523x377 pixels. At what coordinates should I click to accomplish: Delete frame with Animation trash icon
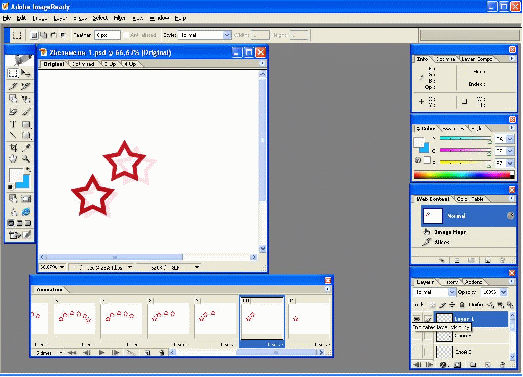[162, 352]
